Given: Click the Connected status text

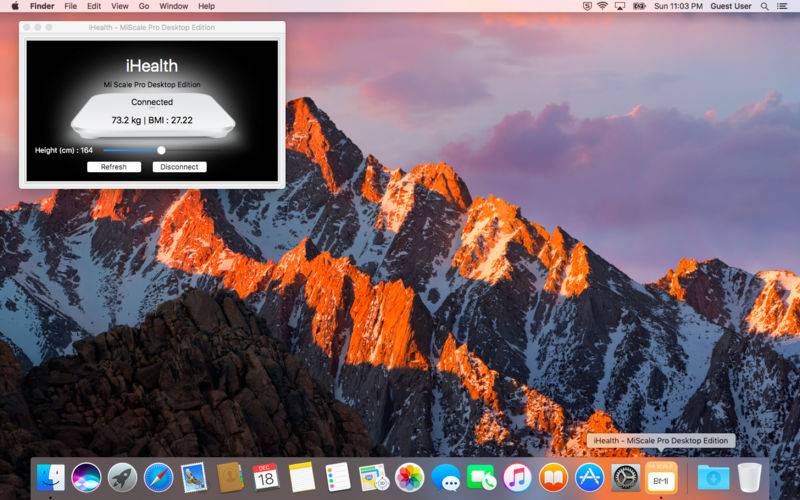Looking at the screenshot, I should coord(152,102).
